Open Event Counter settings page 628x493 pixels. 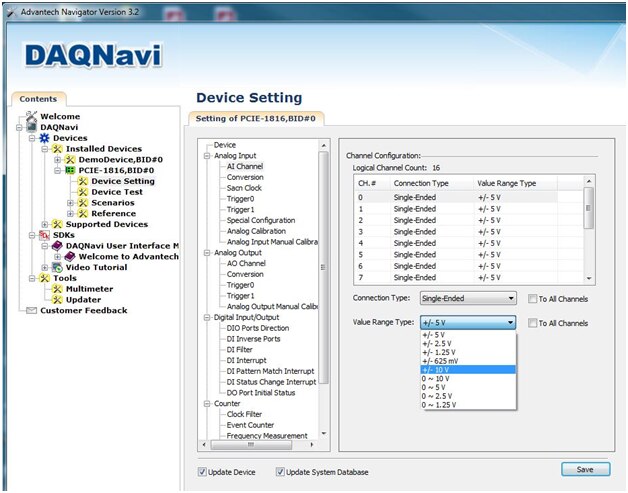(250, 425)
